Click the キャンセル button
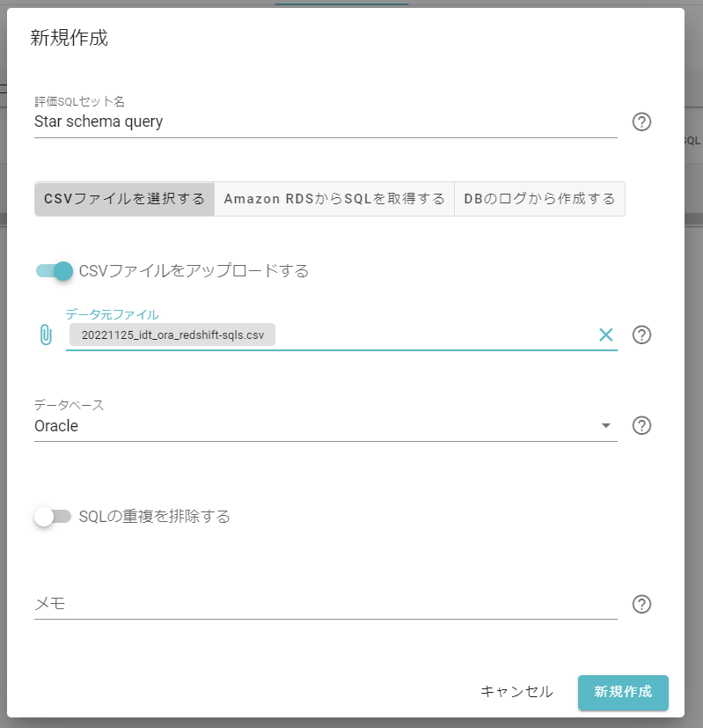This screenshot has height=728, width=703. click(516, 692)
